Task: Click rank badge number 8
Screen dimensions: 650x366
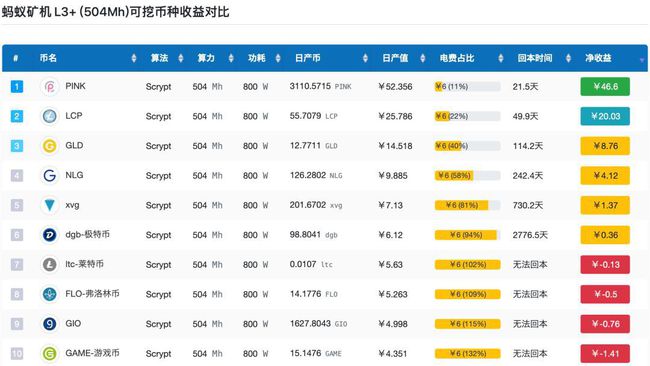Action: (x=17, y=294)
